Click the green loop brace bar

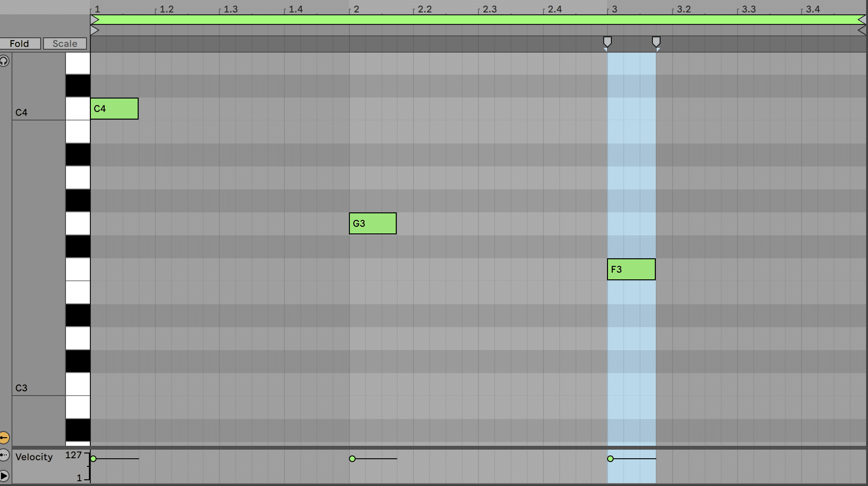[478, 20]
